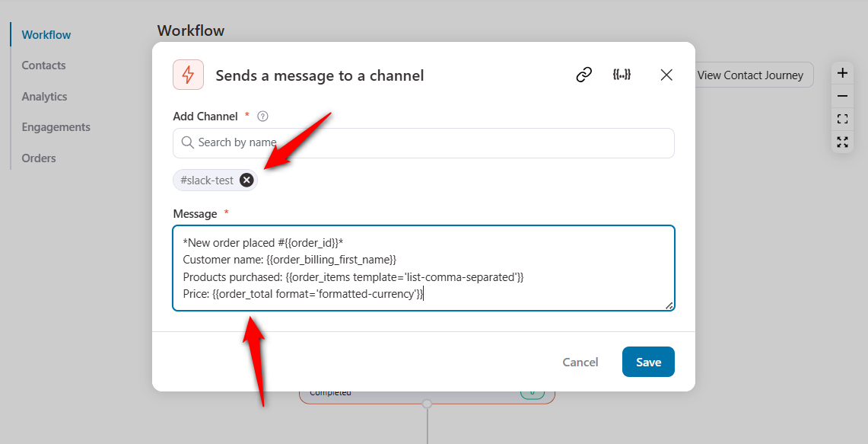Click the help question mark beside Add Channel

262,116
